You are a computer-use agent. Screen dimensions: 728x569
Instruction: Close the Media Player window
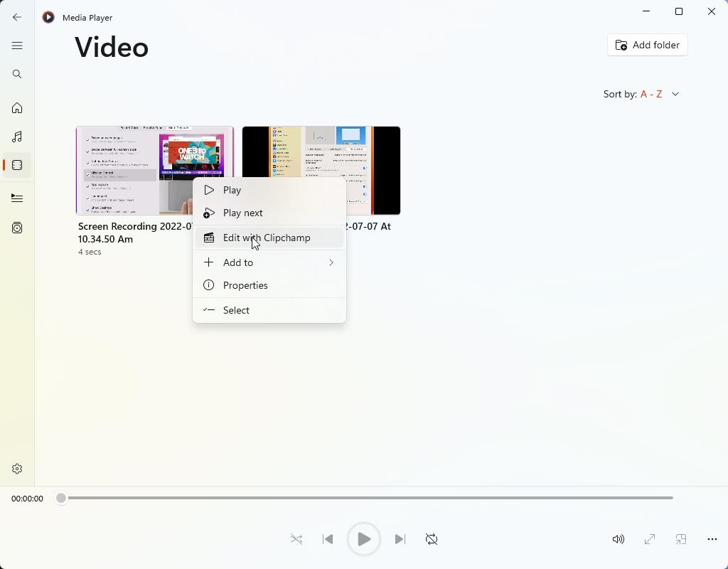(x=711, y=11)
